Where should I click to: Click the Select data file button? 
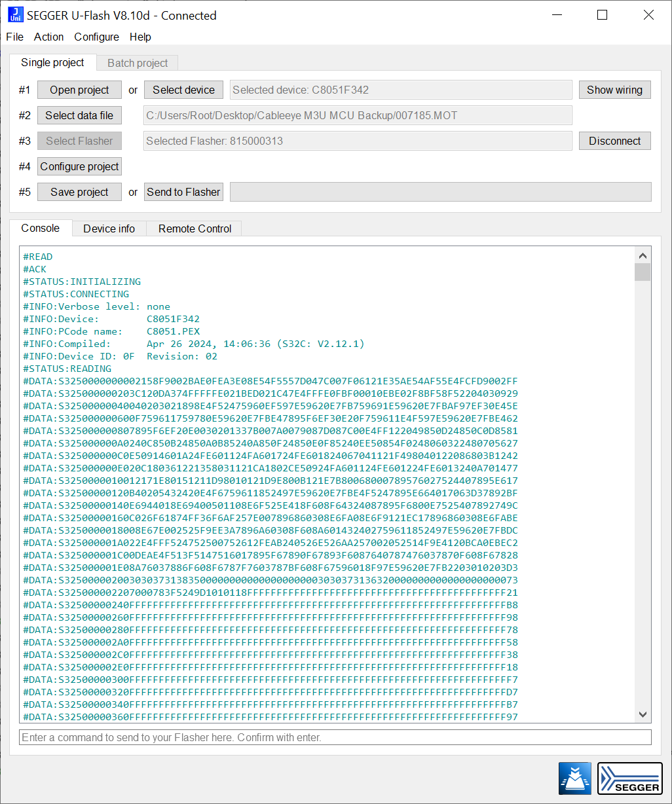[79, 115]
